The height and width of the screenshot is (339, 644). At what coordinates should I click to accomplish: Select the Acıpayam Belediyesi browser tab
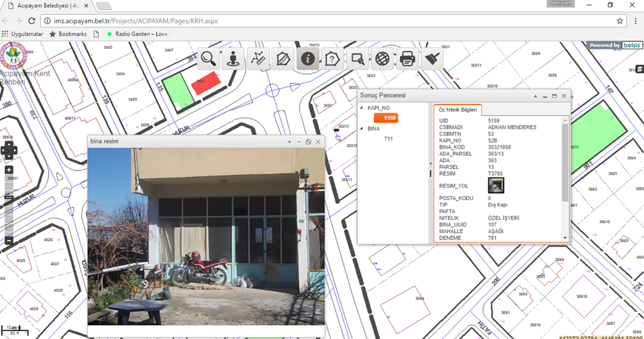coord(48,6)
